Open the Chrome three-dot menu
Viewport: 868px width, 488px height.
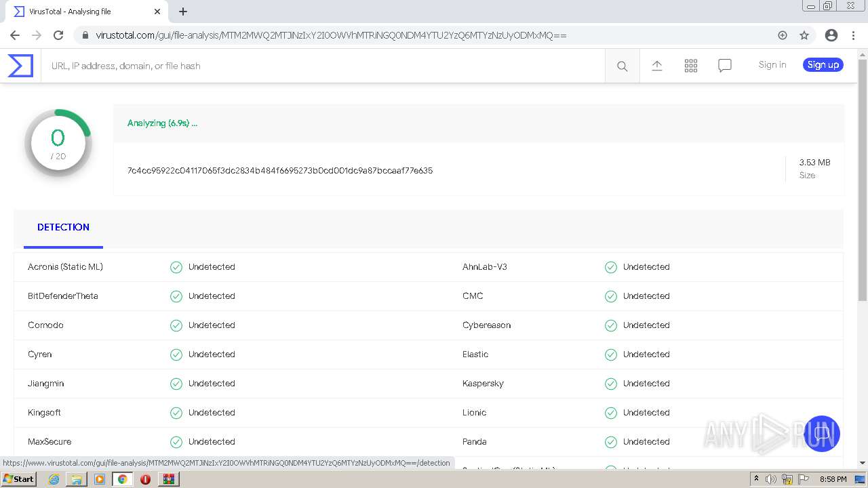[x=852, y=35]
